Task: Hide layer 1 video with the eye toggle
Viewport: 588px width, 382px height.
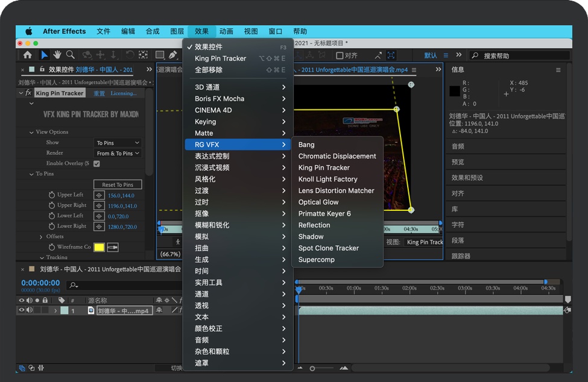Action: 21,310
